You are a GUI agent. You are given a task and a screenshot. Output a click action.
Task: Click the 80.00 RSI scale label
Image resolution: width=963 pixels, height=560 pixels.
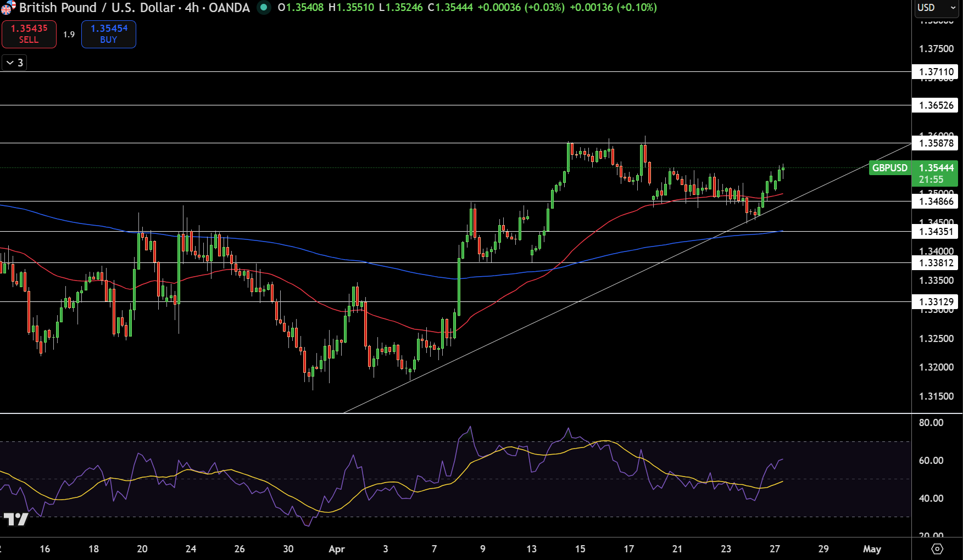[x=931, y=423]
